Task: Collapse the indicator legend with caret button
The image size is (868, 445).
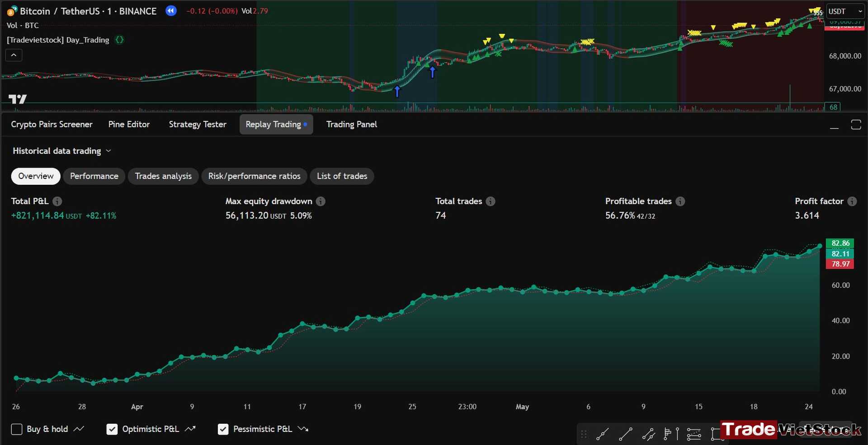Action: pos(14,55)
